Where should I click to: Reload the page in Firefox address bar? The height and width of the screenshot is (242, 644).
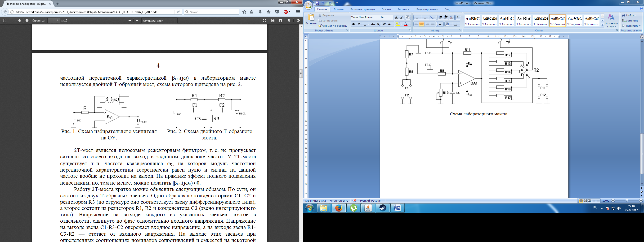(178, 12)
